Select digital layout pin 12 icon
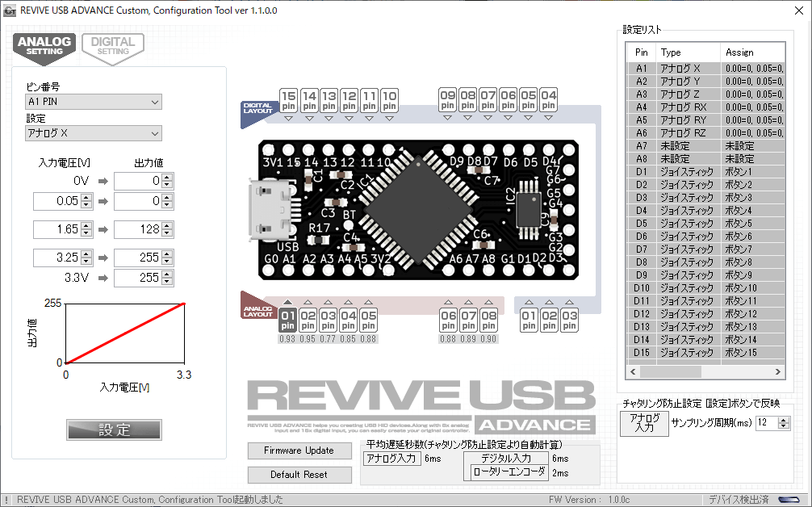Screen dimensions: 812x507 [349, 100]
